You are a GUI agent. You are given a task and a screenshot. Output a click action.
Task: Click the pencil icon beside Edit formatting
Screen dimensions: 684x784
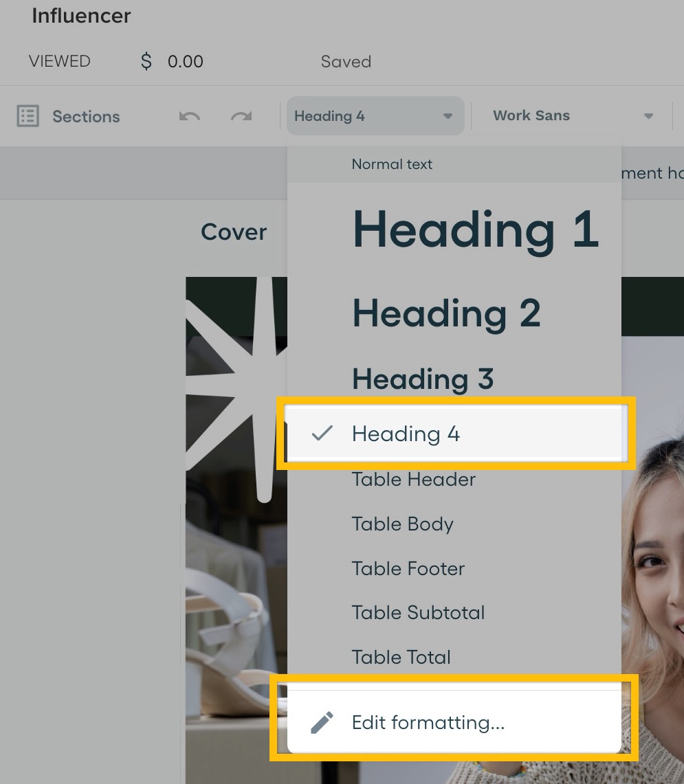point(322,722)
